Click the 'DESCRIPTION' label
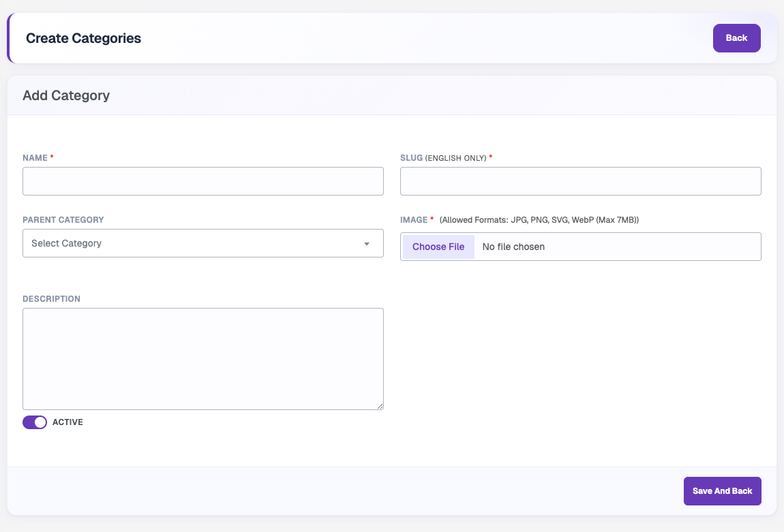 [x=52, y=299]
